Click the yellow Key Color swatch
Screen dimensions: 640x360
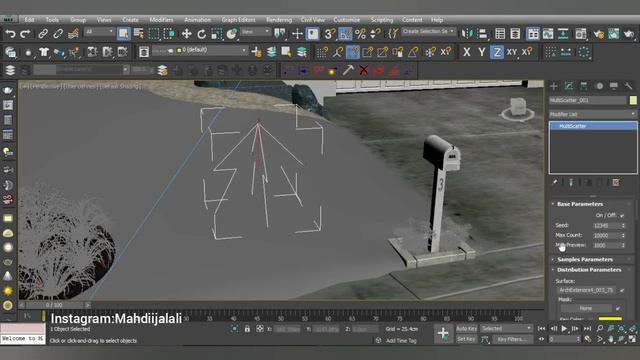[610, 319]
